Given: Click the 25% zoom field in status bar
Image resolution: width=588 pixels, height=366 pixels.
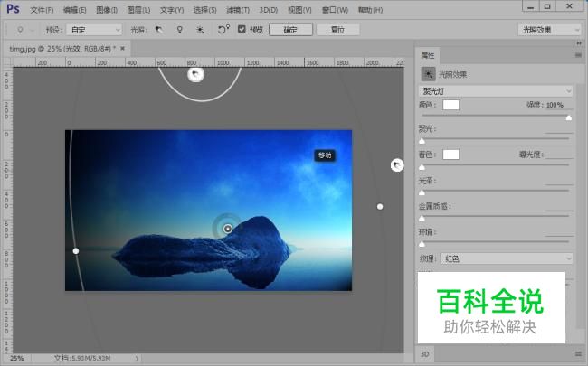Looking at the screenshot, I should click(16, 358).
